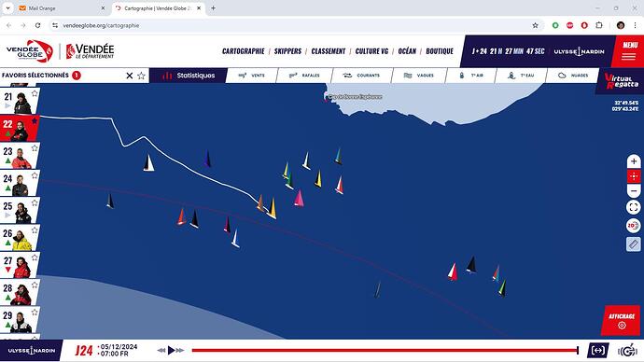Open the Statistiques panel
Image resolution: width=644 pixels, height=362 pixels.
[189, 76]
